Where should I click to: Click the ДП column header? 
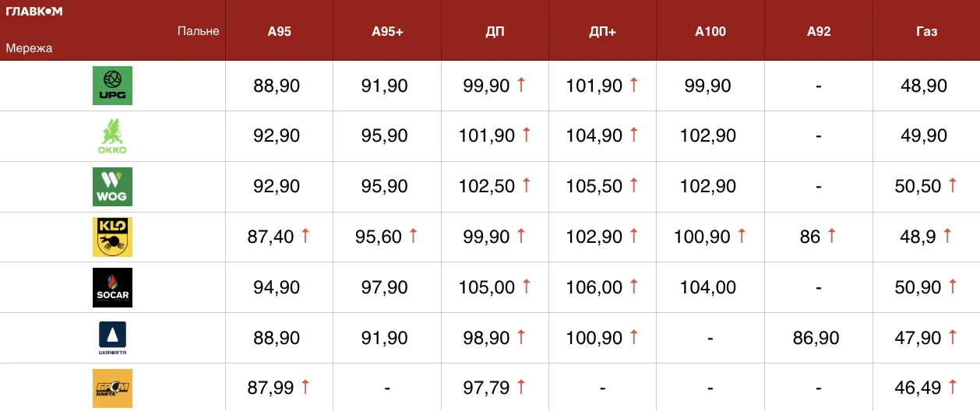[x=495, y=32]
